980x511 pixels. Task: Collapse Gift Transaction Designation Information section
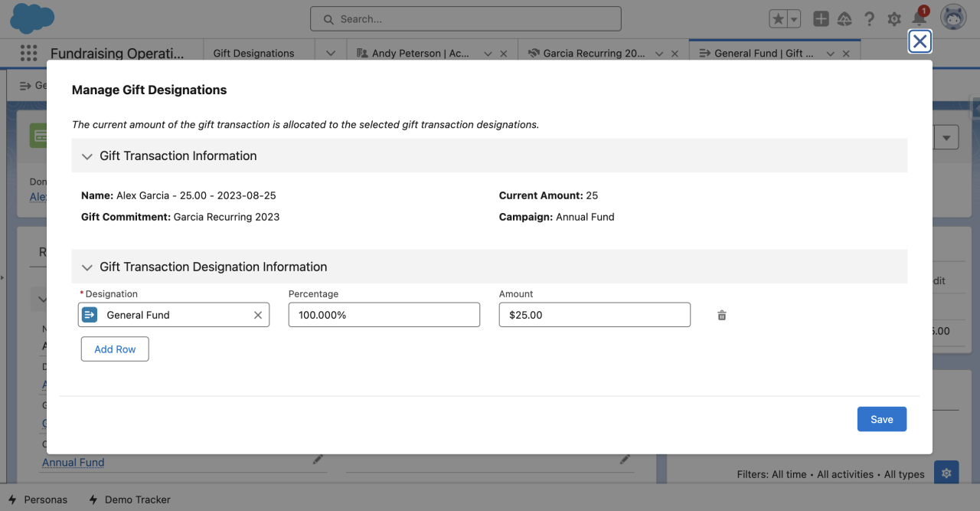(x=87, y=267)
